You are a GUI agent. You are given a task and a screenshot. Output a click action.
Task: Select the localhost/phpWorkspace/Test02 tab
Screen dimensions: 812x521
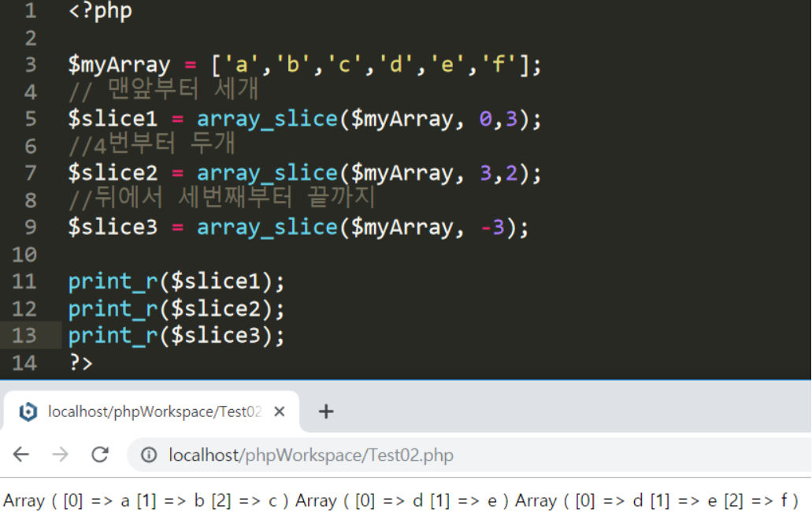[152, 411]
